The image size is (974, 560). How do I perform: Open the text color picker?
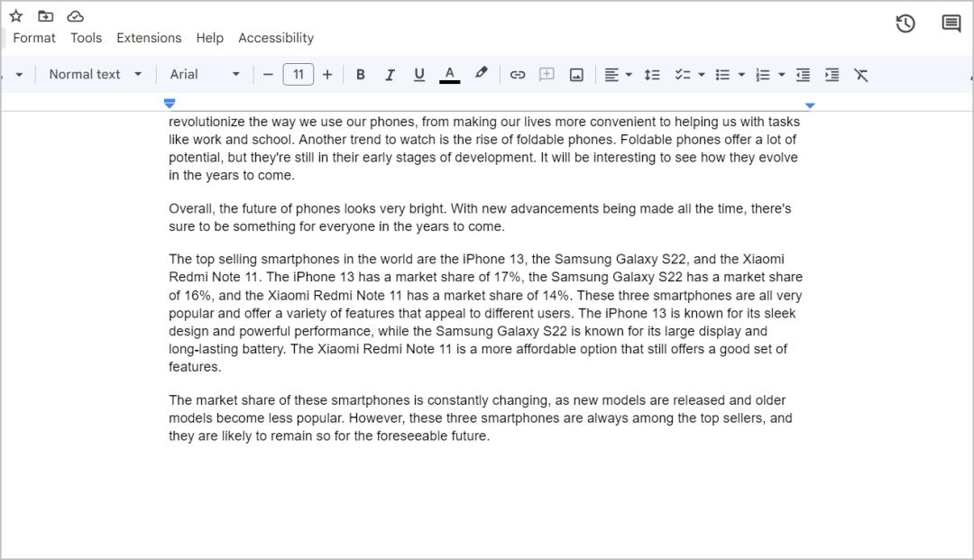pyautogui.click(x=450, y=75)
